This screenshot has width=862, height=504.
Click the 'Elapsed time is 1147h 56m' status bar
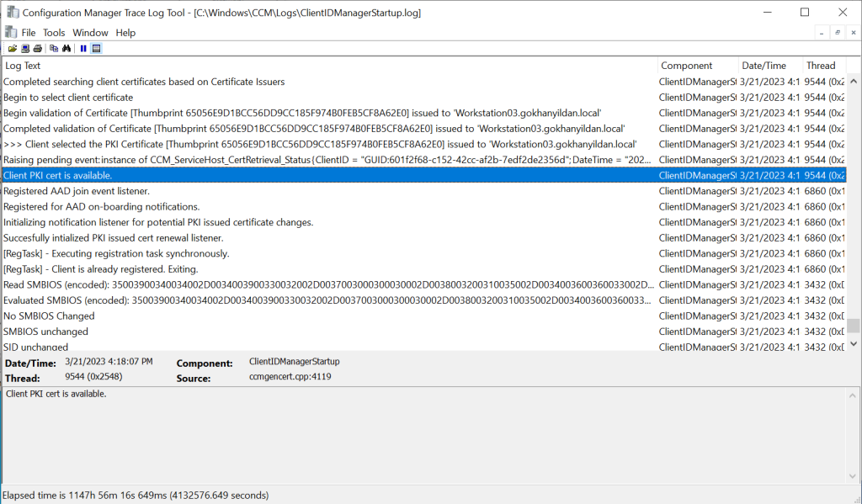[136, 496]
